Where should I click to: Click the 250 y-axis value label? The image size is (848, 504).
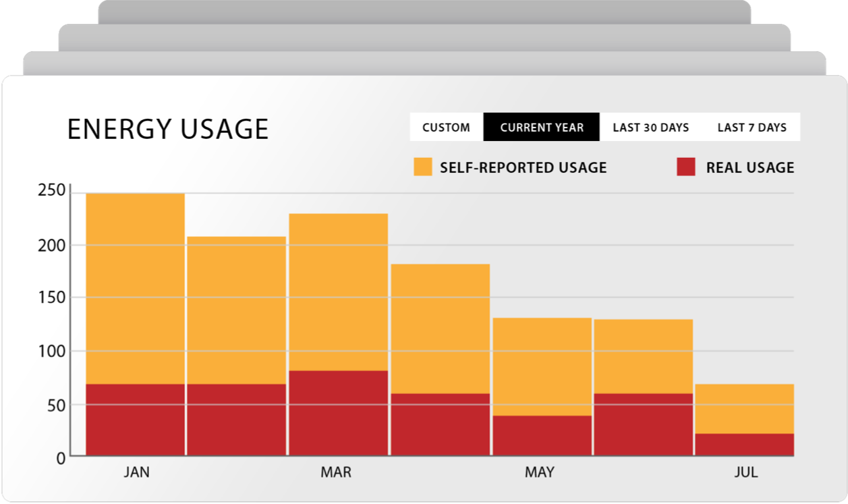51,191
